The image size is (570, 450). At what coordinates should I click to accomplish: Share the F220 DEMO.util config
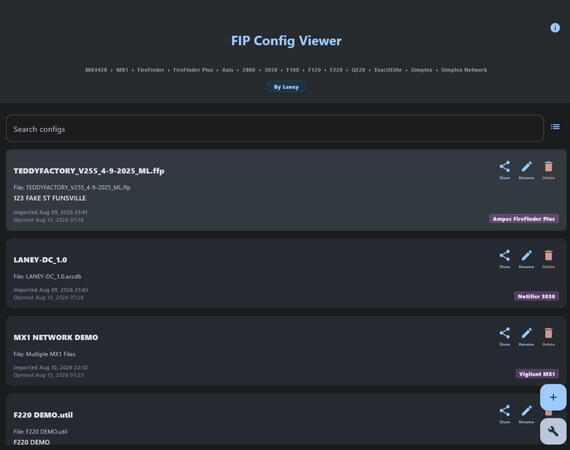pos(505,414)
